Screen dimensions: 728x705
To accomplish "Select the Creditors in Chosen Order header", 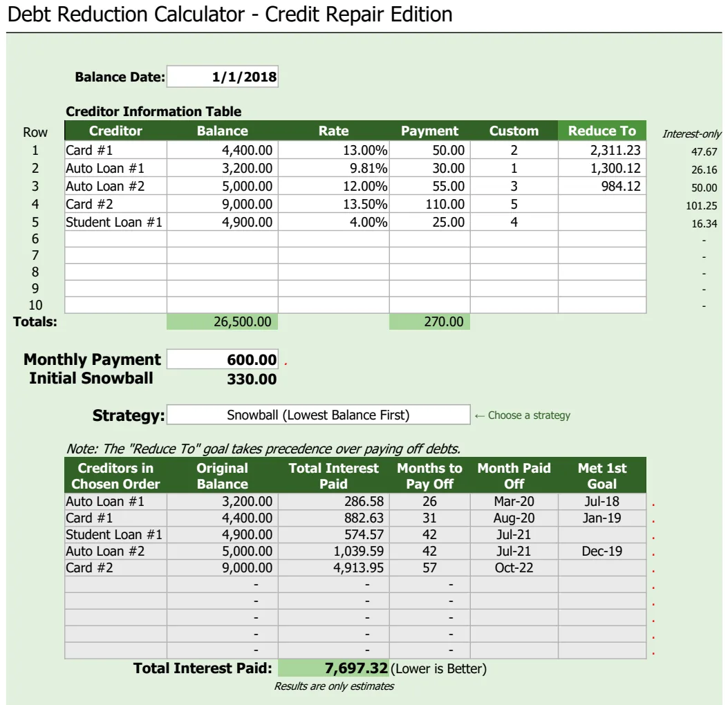I will (115, 476).
